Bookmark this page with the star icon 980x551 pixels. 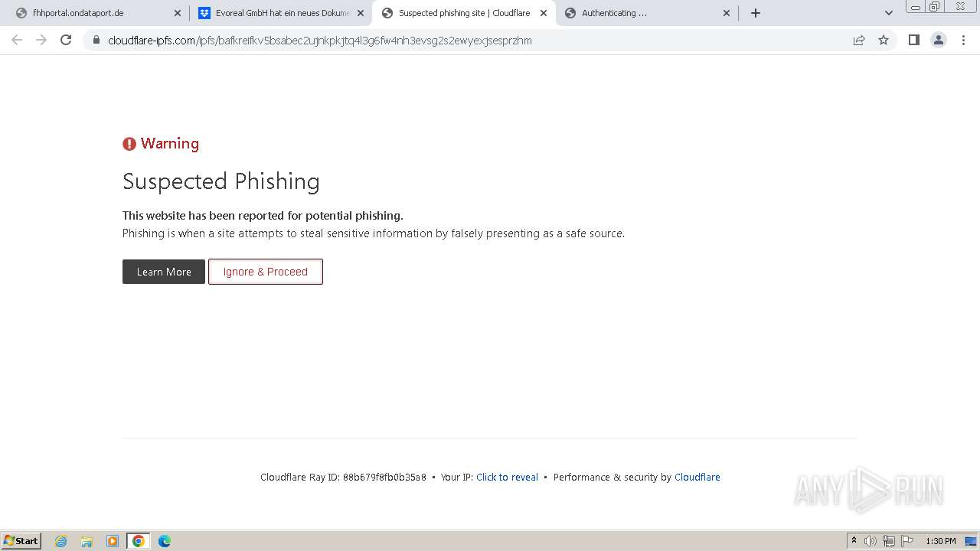(884, 41)
